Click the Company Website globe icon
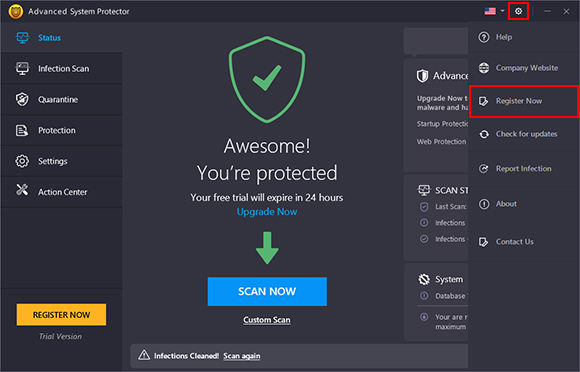This screenshot has width=580, height=372. tap(484, 68)
